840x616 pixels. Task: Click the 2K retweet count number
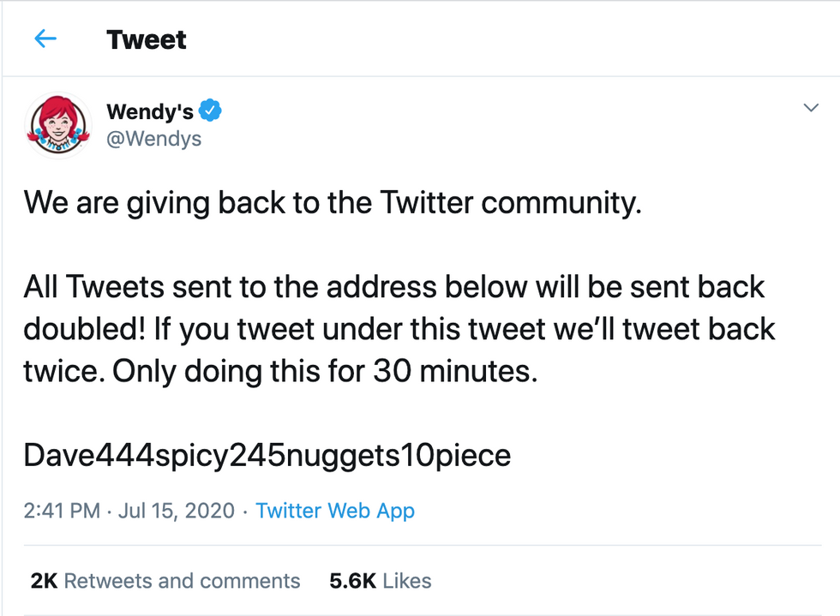coord(43,581)
